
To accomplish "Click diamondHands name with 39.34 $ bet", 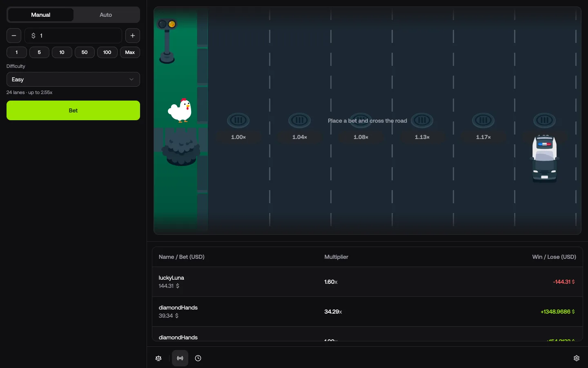I will click(178, 307).
